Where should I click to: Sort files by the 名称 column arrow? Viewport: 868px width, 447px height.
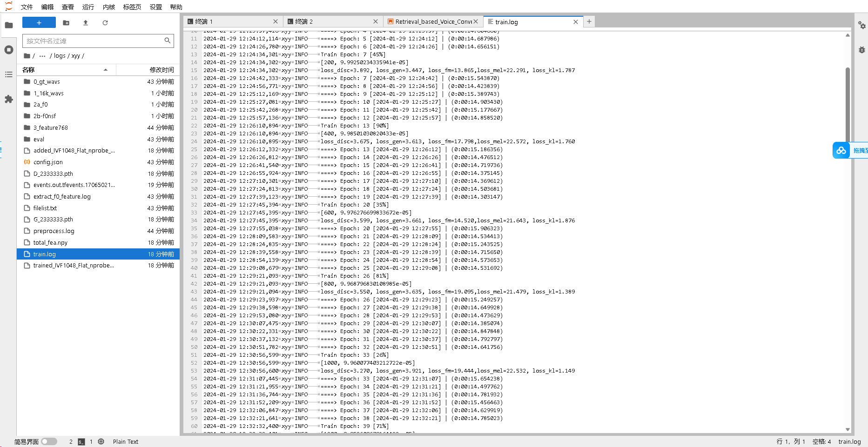[x=106, y=70]
